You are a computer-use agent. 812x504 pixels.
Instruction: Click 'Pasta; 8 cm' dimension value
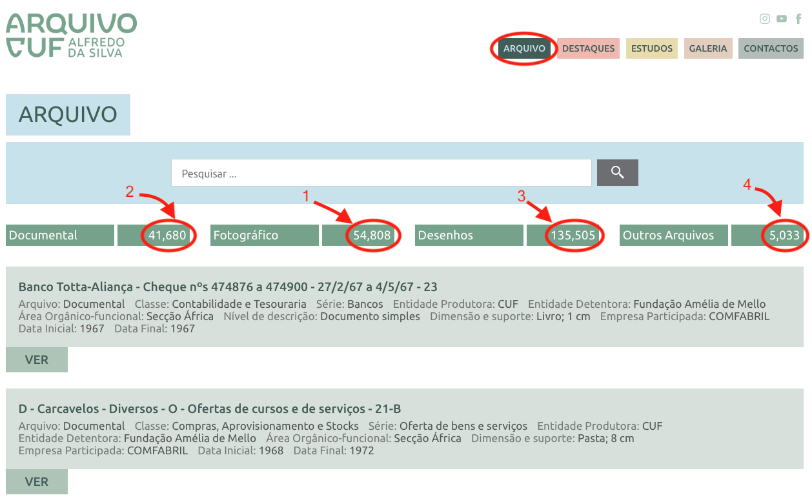pos(605,438)
